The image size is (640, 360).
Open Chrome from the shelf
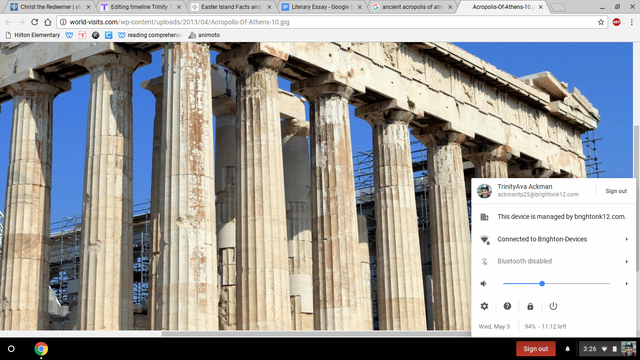point(41,349)
